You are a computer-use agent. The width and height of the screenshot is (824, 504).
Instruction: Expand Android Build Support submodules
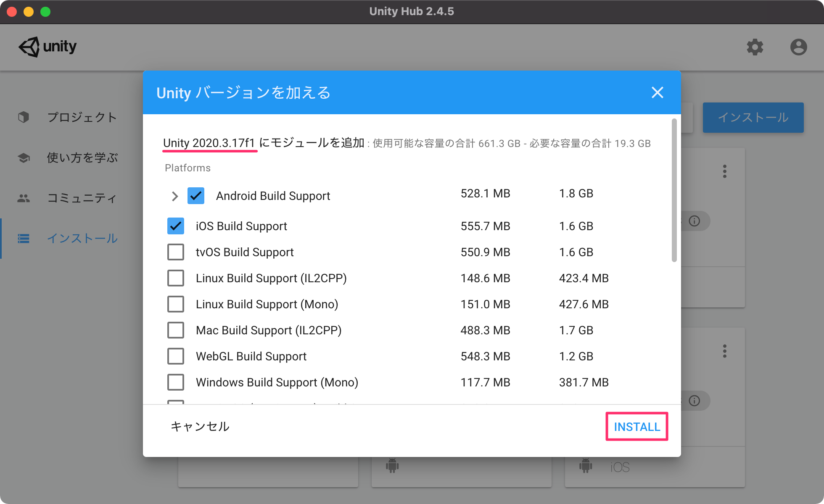point(175,196)
